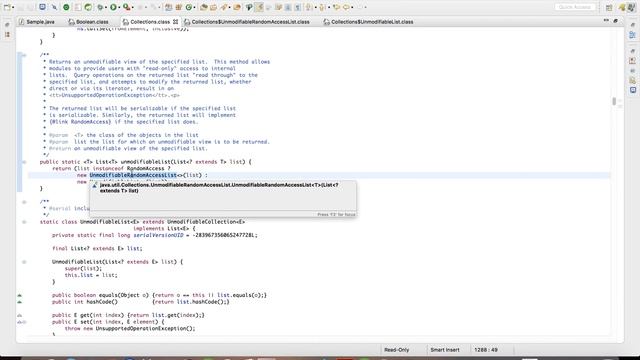This screenshot has width=640, height=360.
Task: Minimize the editor area
Action: [606, 20]
